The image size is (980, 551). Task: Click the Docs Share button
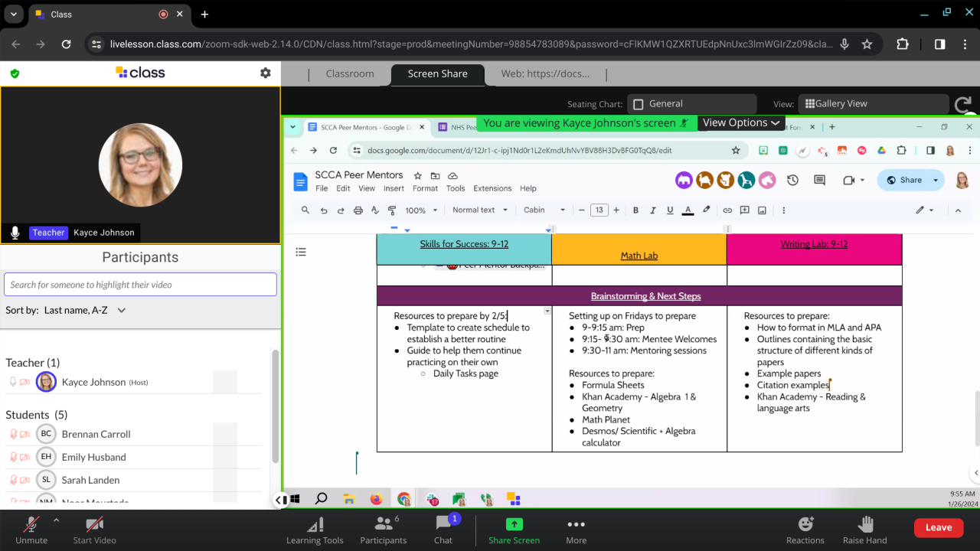[903, 180]
